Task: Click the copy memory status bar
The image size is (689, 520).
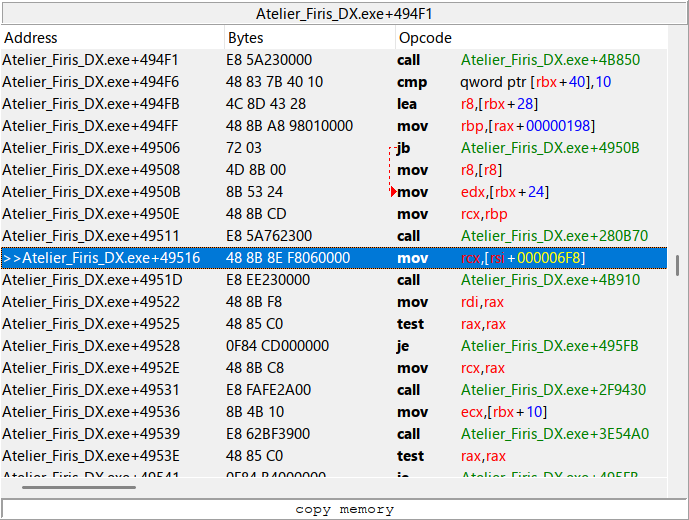Action: [344, 509]
